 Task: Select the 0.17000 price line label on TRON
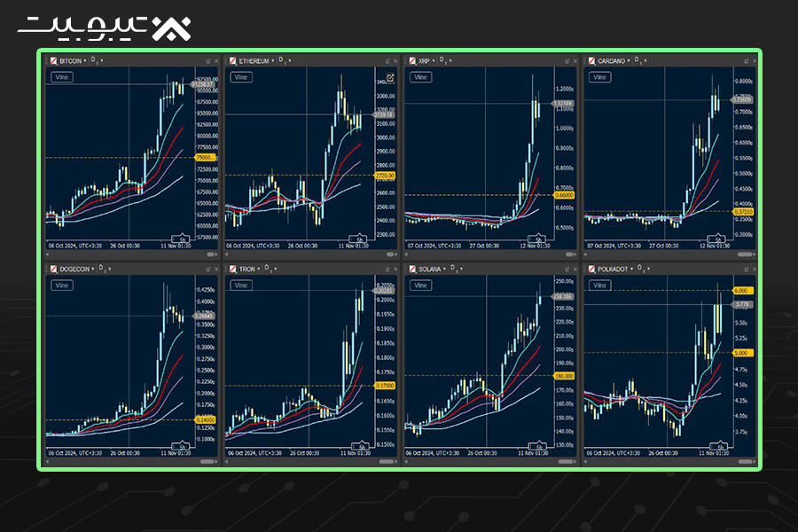coord(385,386)
